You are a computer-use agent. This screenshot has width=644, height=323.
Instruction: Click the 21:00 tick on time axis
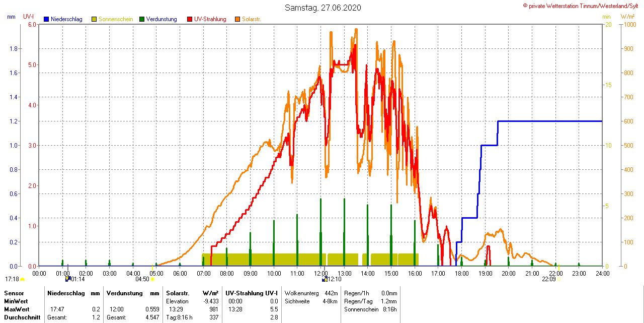tap(532, 274)
